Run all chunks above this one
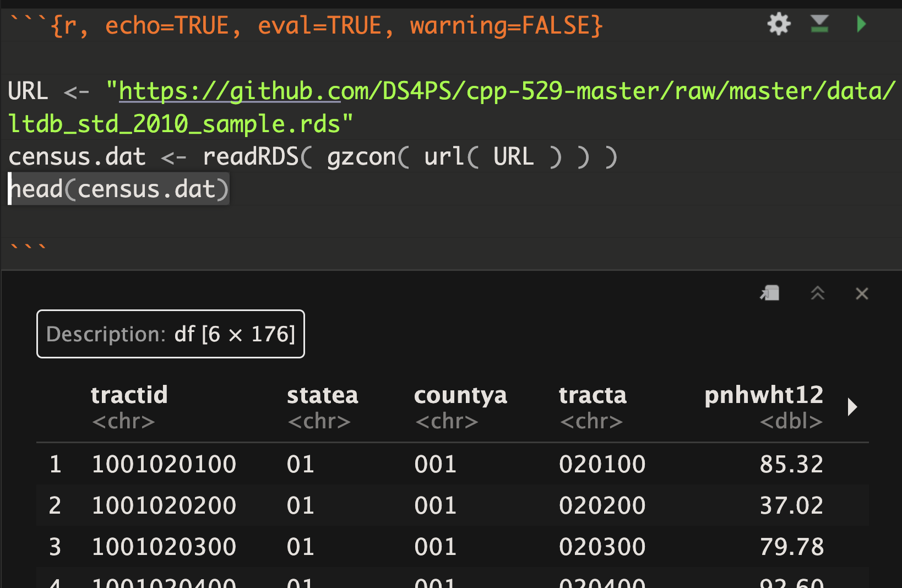This screenshot has width=902, height=588. [819, 24]
